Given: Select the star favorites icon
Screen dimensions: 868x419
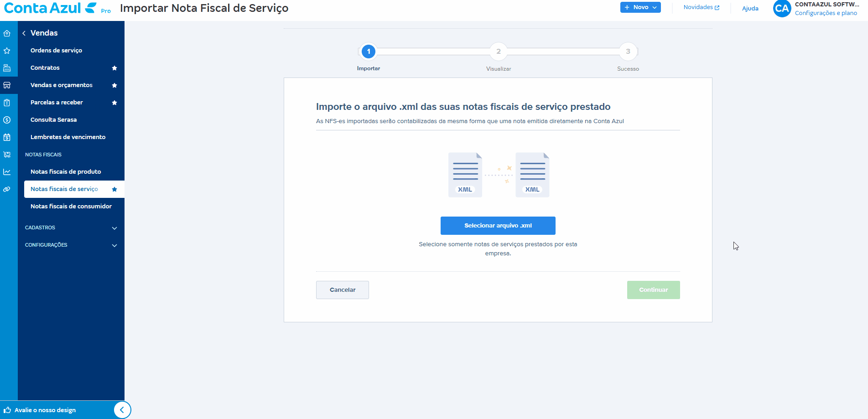Looking at the screenshot, I should [x=7, y=51].
